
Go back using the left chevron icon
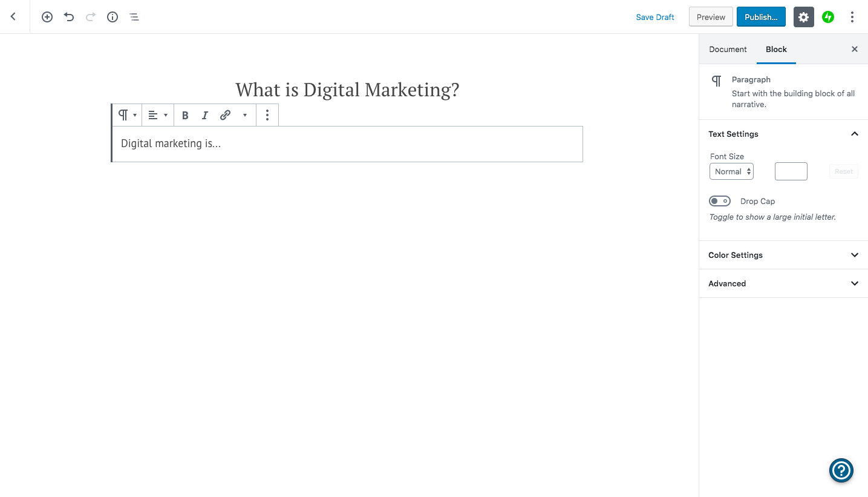point(13,17)
